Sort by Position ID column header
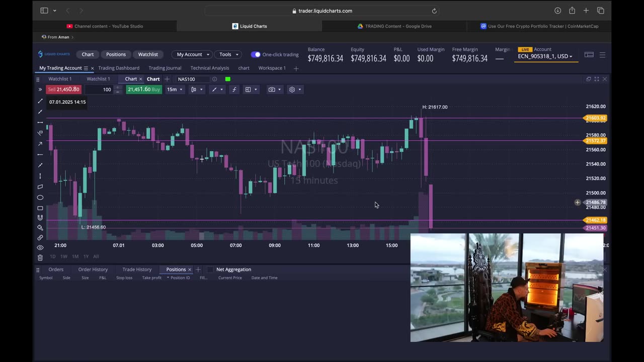This screenshot has width=644, height=362. [x=180, y=278]
